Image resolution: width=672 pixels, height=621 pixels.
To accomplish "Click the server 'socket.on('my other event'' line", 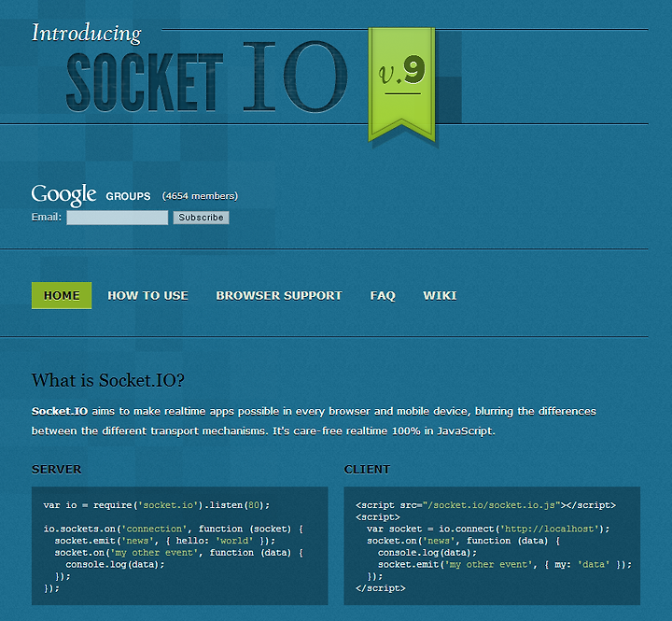I will 178,553.
